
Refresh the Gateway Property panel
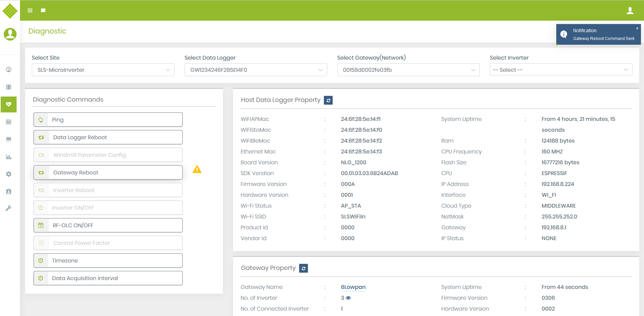(304, 268)
